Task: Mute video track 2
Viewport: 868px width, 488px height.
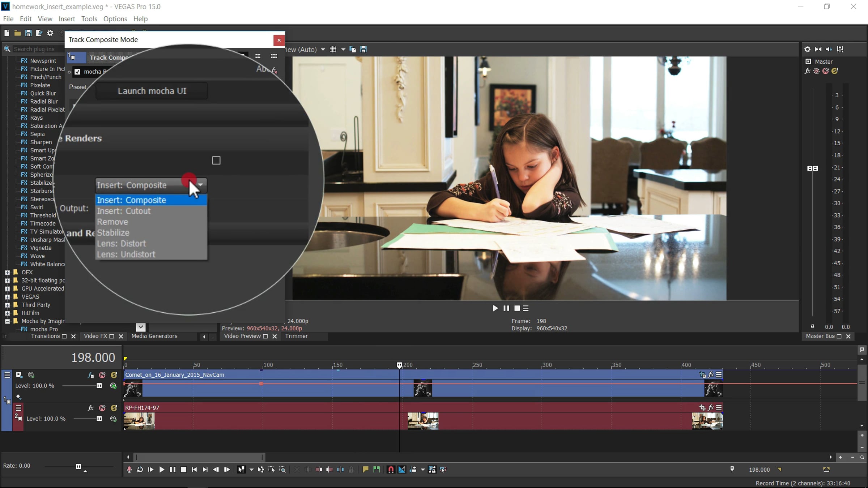Action: pos(102,408)
